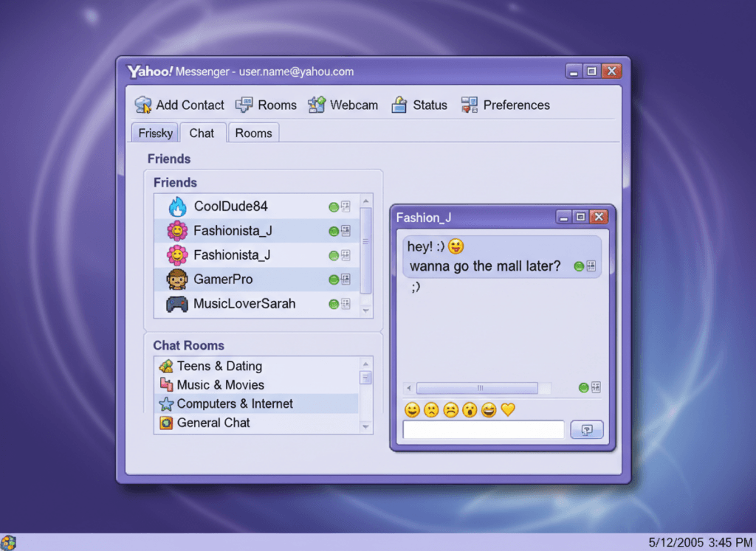
Task: Click the send button beside the message field
Action: (587, 429)
